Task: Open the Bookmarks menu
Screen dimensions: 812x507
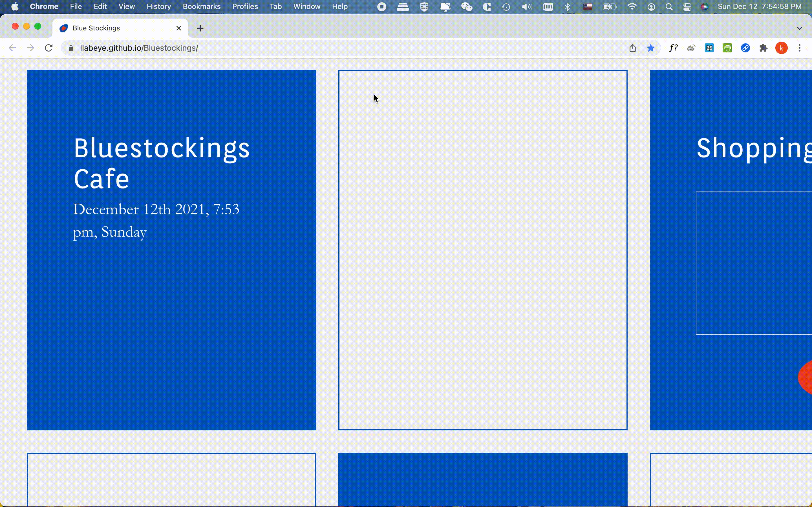Action: (x=201, y=7)
